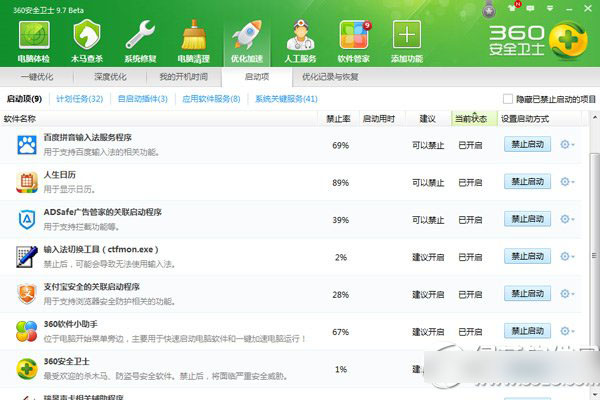The width and height of the screenshot is (600, 400).
Task: Switch to 我的开机时间 tab
Action: point(184,77)
